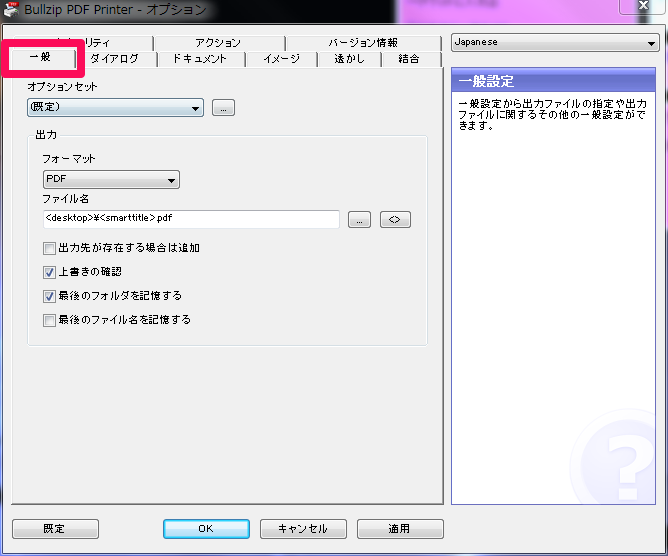Enable 出力先が存在する場合は追加 checkbox
This screenshot has width=668, height=556.
[x=49, y=248]
